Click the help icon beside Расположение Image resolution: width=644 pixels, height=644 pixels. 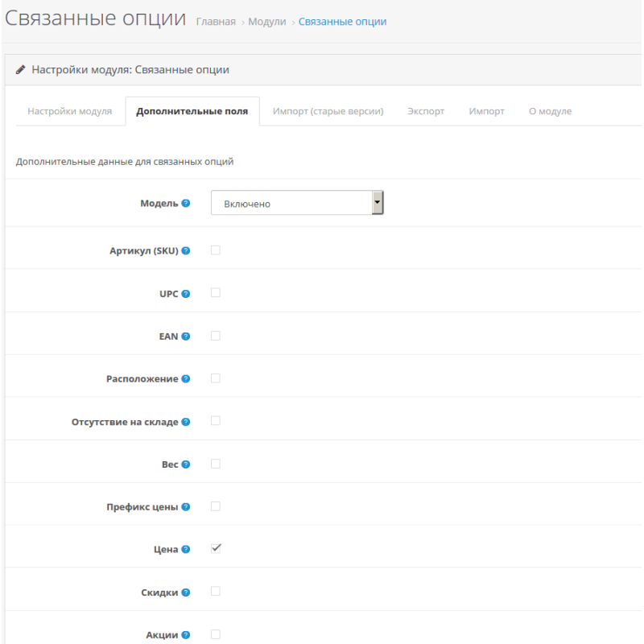point(186,379)
